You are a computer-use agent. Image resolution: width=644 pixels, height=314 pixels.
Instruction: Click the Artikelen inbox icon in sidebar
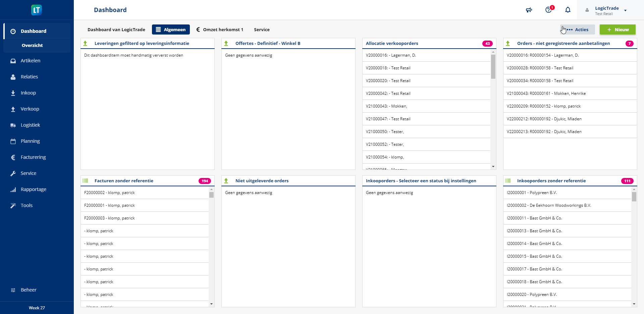coord(13,61)
